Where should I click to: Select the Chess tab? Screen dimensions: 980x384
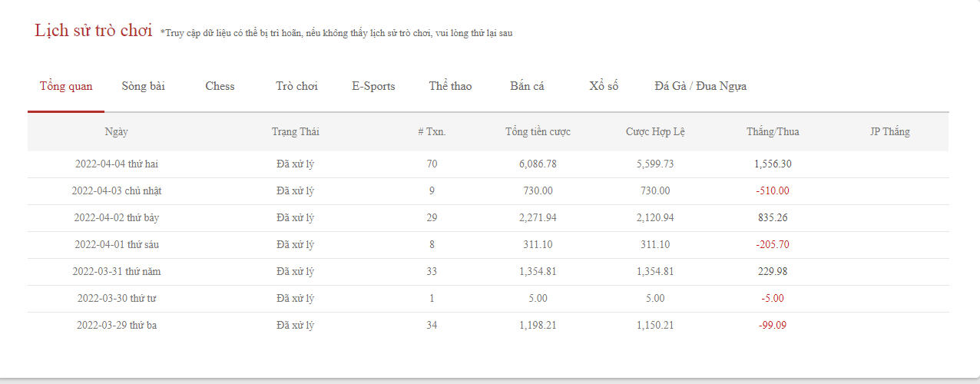coord(220,86)
